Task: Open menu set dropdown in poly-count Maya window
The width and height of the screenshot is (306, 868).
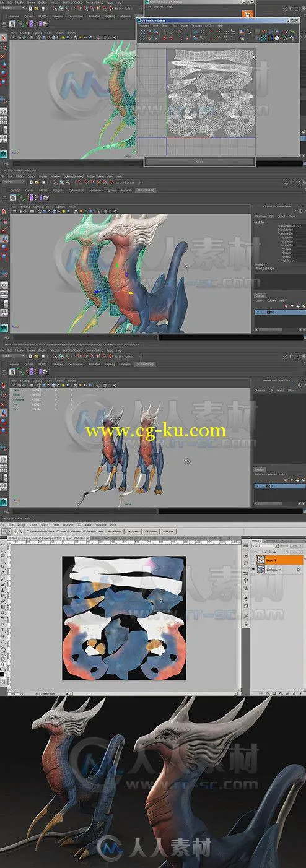Action: [12, 356]
